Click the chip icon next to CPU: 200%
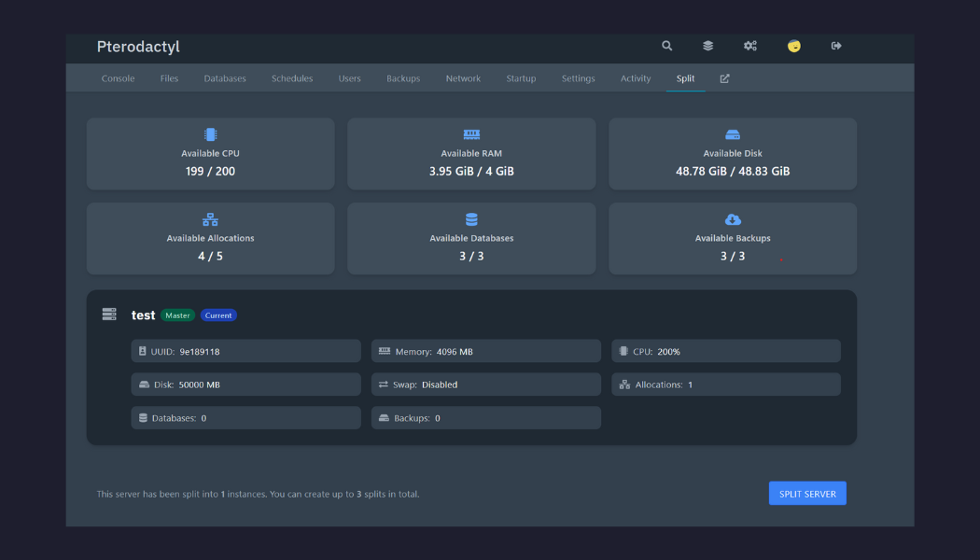 point(623,351)
